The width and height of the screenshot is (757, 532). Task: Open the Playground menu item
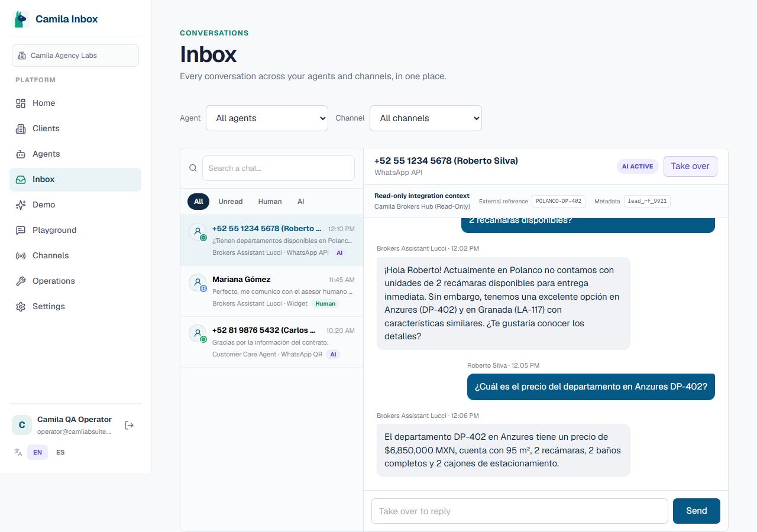[x=75, y=231]
